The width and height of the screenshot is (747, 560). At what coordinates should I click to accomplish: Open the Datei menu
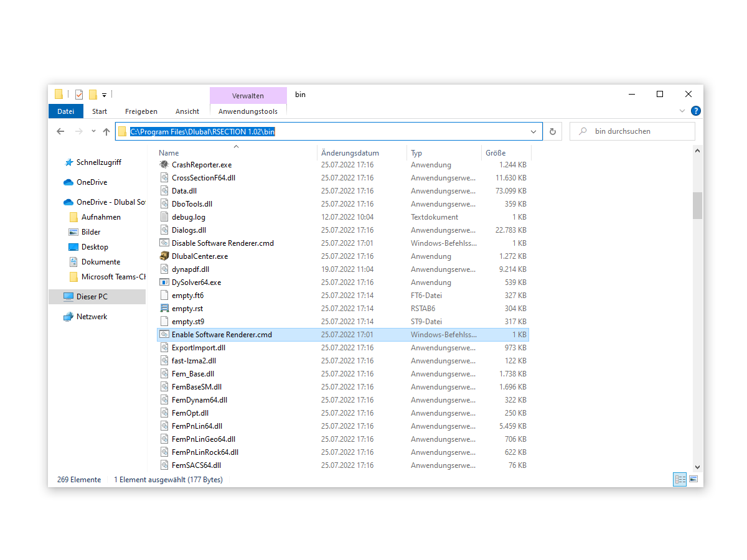(66, 111)
